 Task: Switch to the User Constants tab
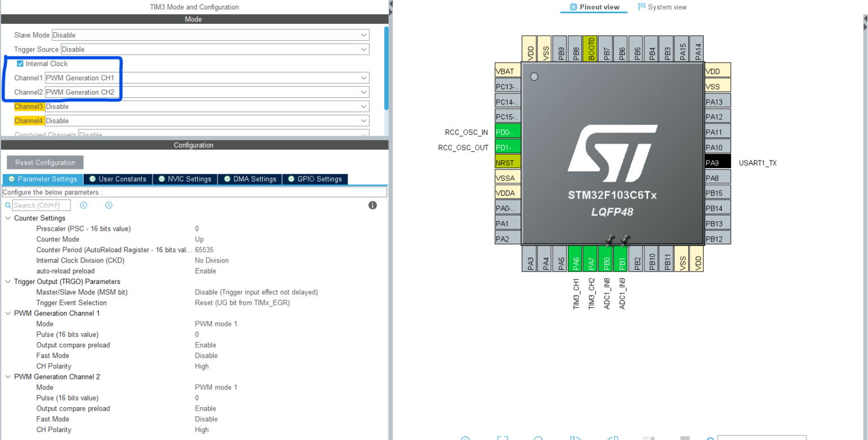117,179
